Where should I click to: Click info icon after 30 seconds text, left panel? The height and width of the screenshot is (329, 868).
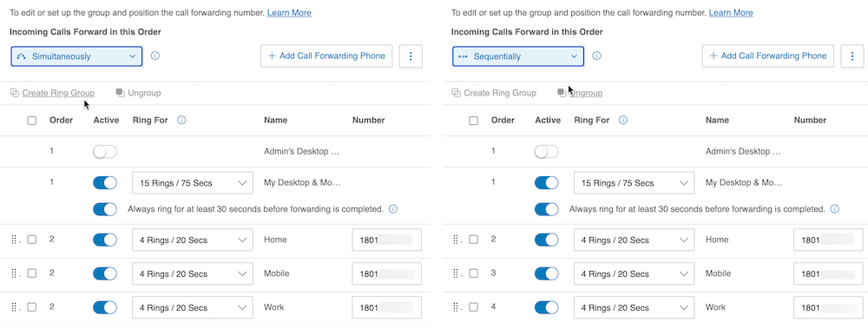click(393, 209)
